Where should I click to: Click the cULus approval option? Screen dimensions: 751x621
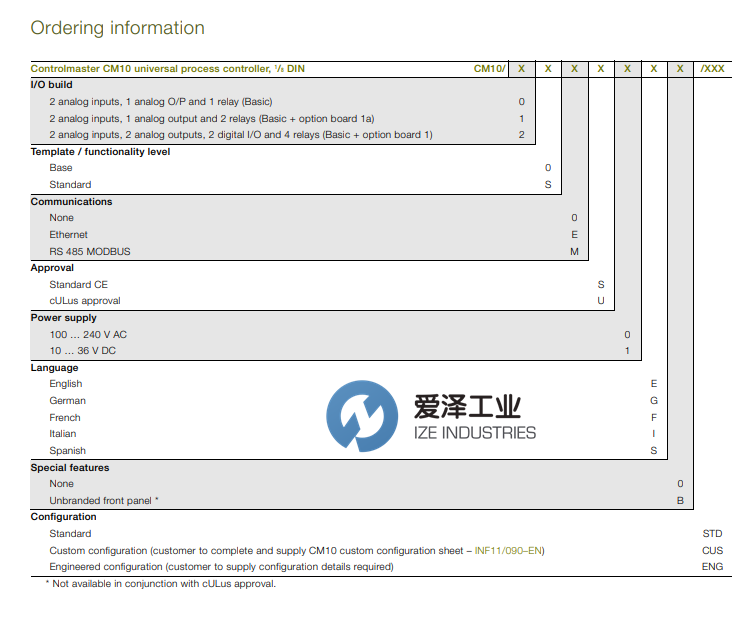coord(85,301)
